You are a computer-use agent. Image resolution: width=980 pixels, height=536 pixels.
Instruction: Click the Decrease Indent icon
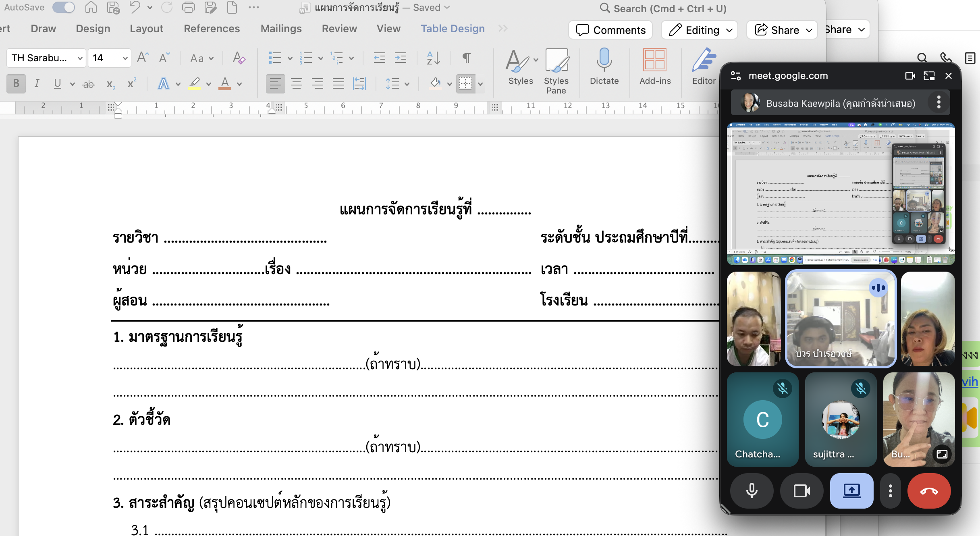pos(379,58)
